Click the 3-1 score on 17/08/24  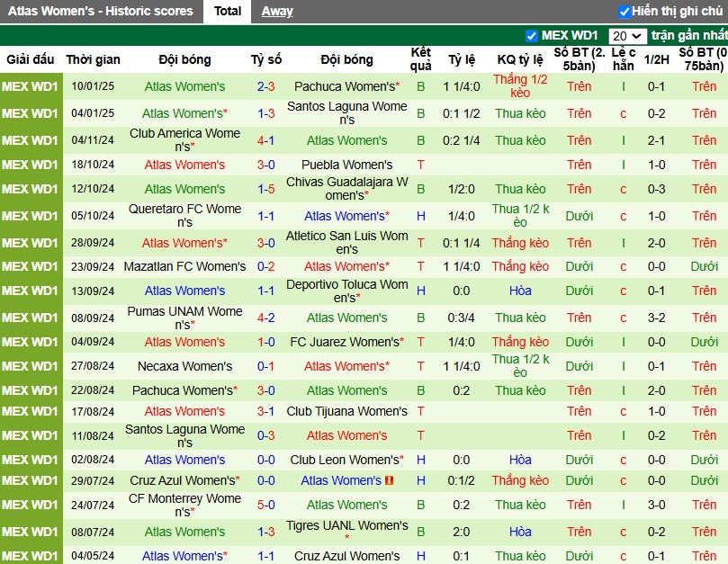(x=266, y=411)
